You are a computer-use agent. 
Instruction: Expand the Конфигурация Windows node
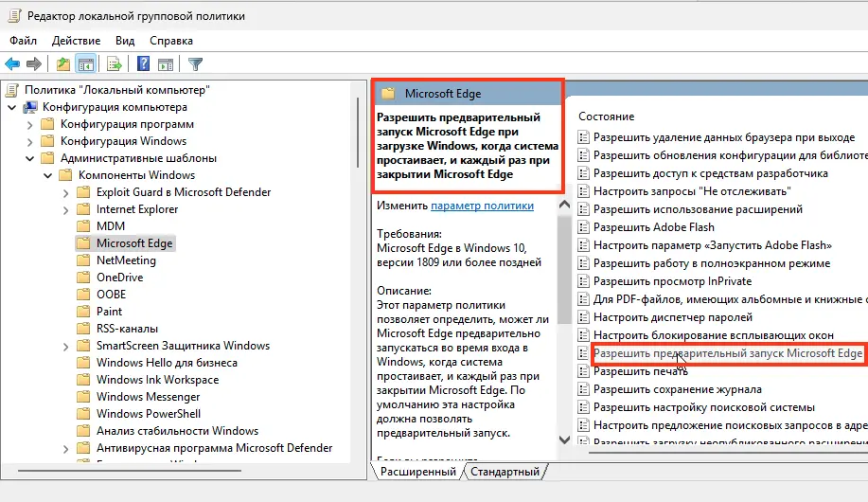click(x=30, y=142)
